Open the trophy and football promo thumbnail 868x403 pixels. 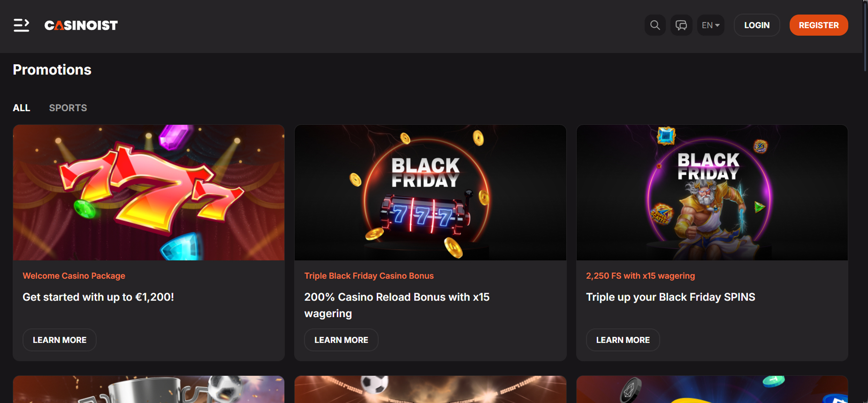point(149,389)
